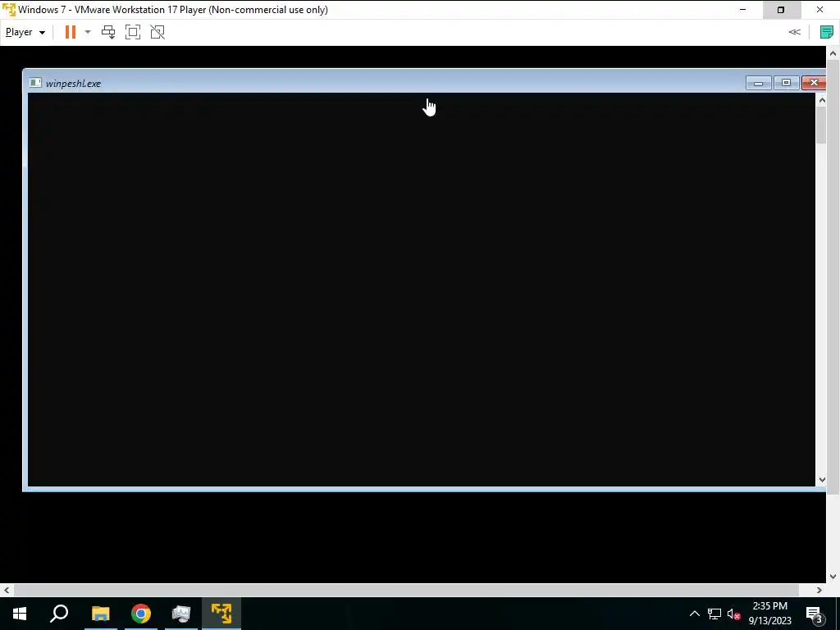Click the VMware viewport scroll down arrow

833,577
